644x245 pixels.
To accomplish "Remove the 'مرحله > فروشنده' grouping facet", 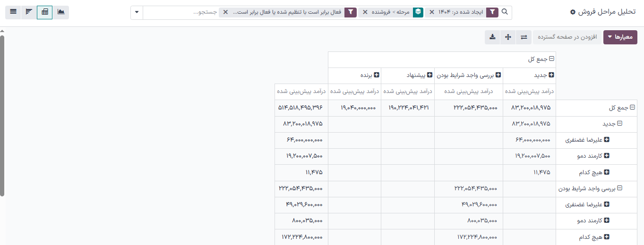I will point(365,12).
